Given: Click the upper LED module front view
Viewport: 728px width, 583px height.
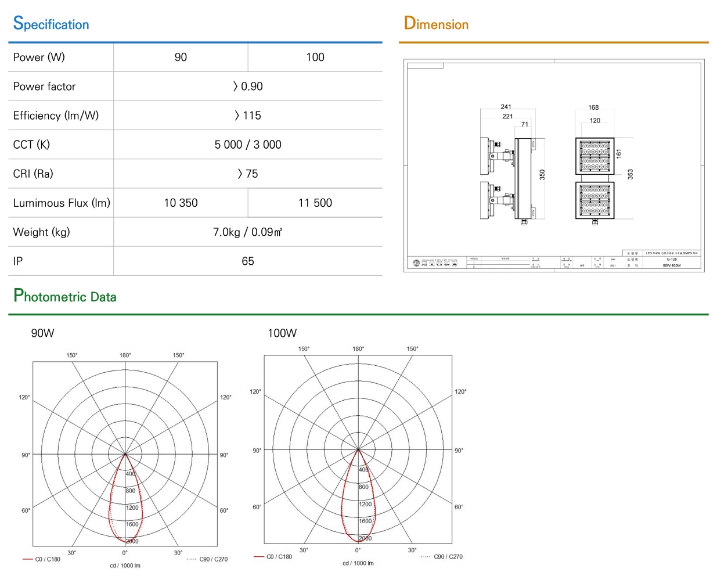Looking at the screenshot, I should click(594, 156).
